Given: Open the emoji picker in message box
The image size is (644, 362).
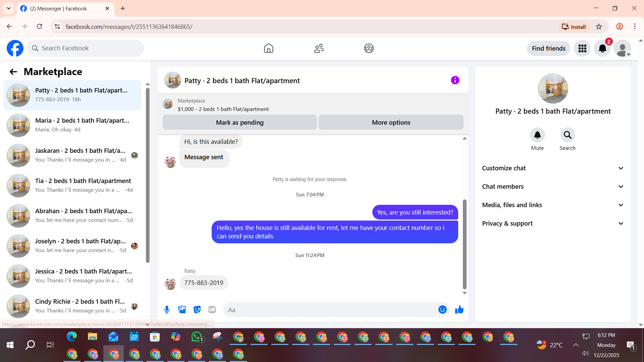Looking at the screenshot, I should (x=442, y=310).
